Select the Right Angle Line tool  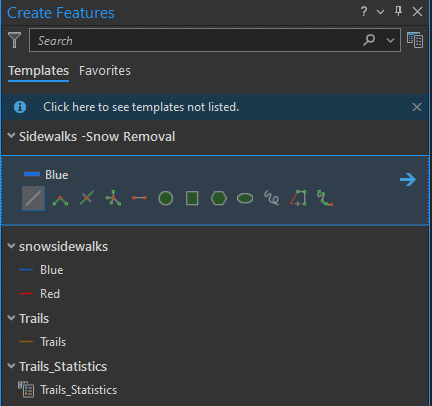pos(60,199)
